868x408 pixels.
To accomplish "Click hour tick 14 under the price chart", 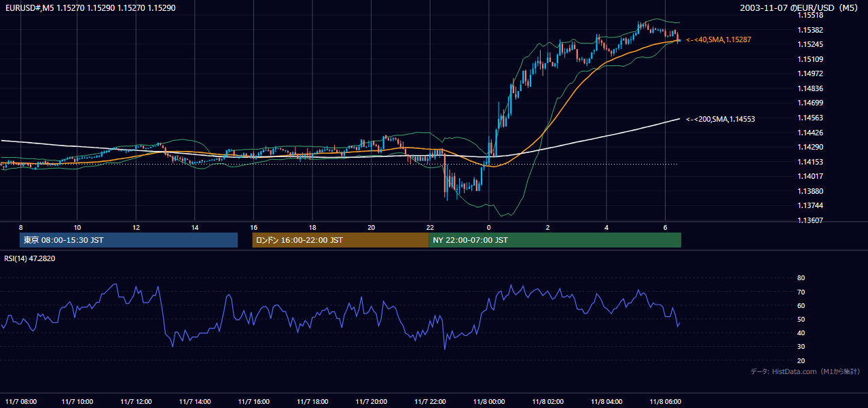I will (x=195, y=227).
